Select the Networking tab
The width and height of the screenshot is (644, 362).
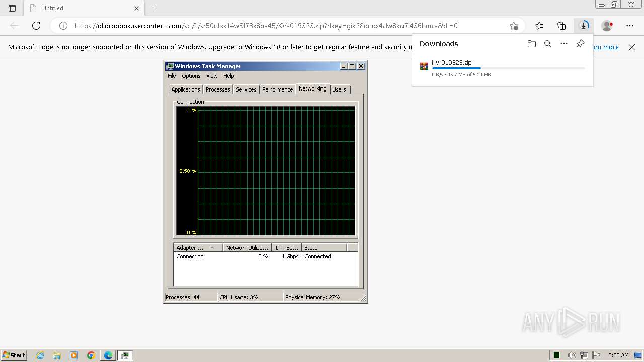312,88
